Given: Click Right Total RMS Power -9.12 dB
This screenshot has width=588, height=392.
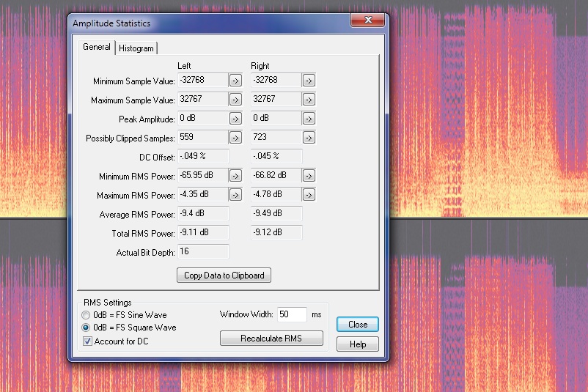Looking at the screenshot, I should click(x=276, y=233).
